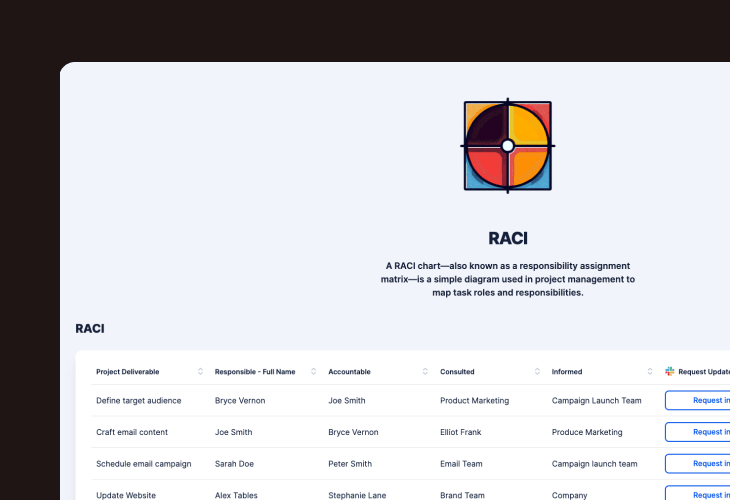Click the RACI target logo image

click(x=507, y=146)
